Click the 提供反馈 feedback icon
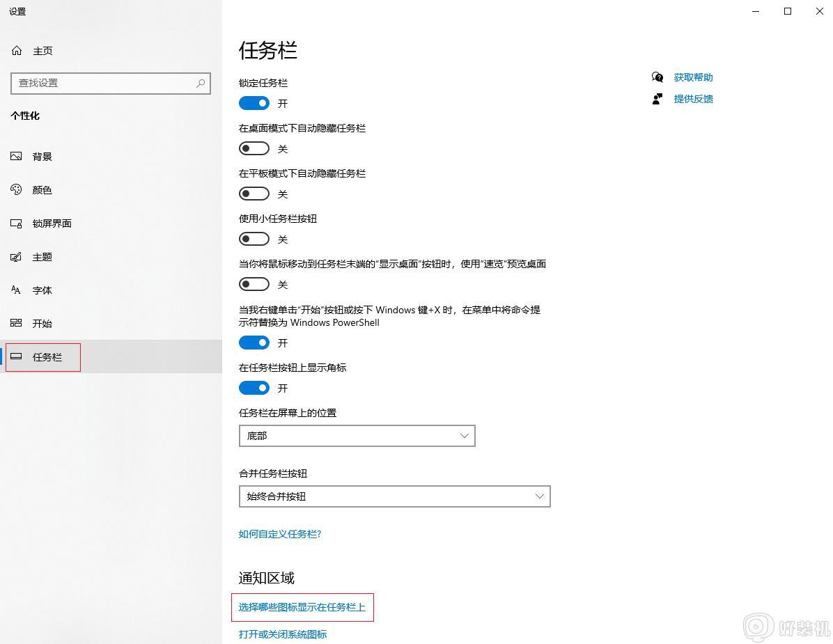The width and height of the screenshot is (833, 644). (656, 99)
